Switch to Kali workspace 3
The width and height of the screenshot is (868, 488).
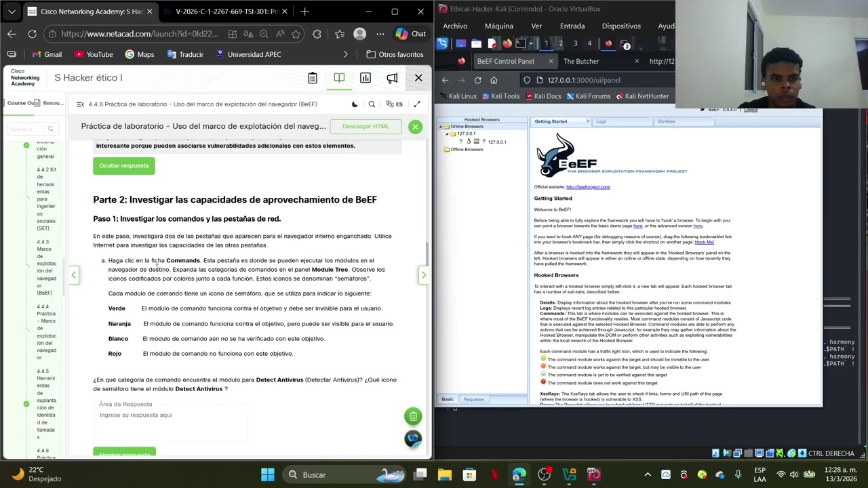click(x=575, y=43)
